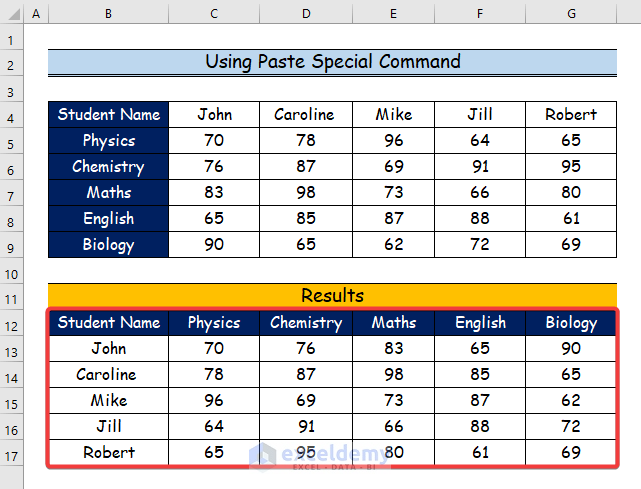Image resolution: width=641 pixels, height=489 pixels.
Task: Click the 'Chemistry' cell in column B
Action: tap(108, 166)
